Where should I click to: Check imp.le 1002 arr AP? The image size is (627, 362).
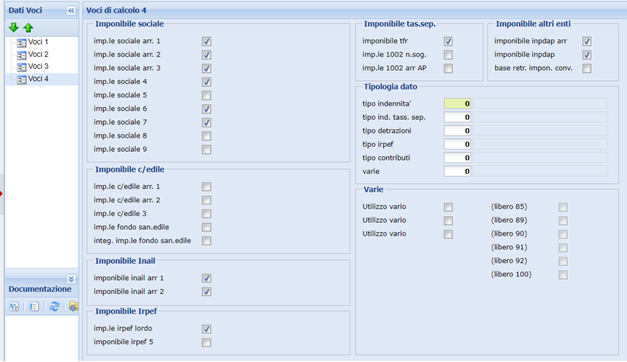coord(448,68)
